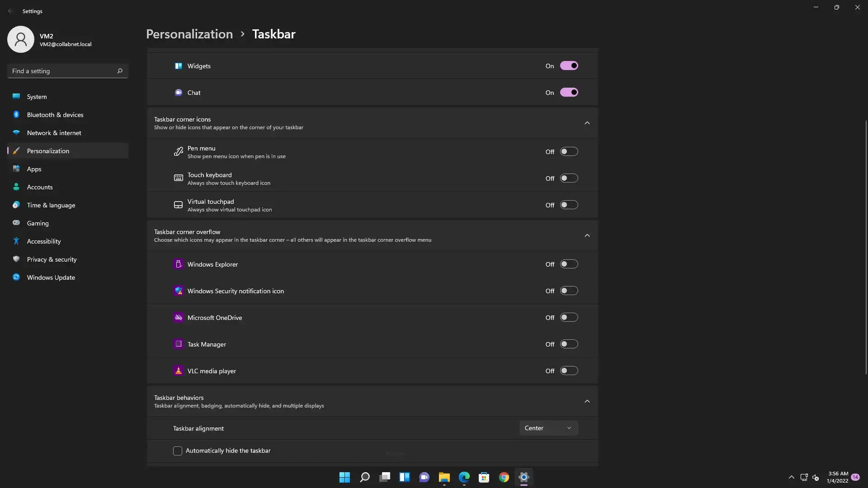Open Microsoft Edge from the taskbar
This screenshot has height=488, width=868.
tap(464, 477)
